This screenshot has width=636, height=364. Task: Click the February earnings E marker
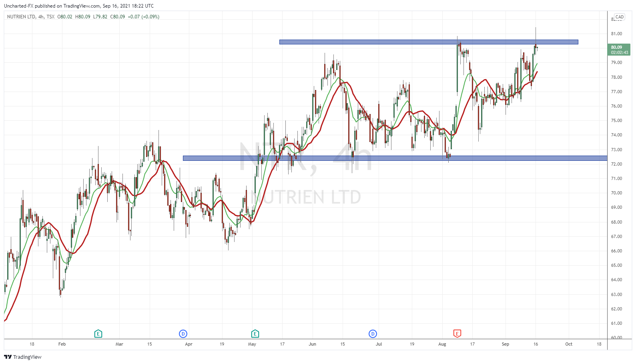98,334
